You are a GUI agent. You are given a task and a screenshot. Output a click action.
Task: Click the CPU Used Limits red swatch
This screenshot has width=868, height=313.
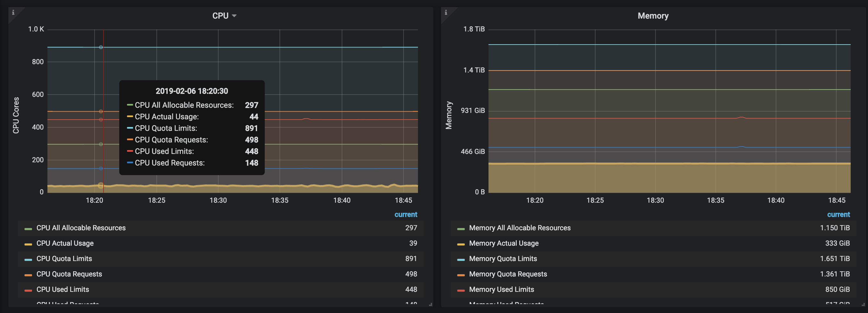pos(28,290)
